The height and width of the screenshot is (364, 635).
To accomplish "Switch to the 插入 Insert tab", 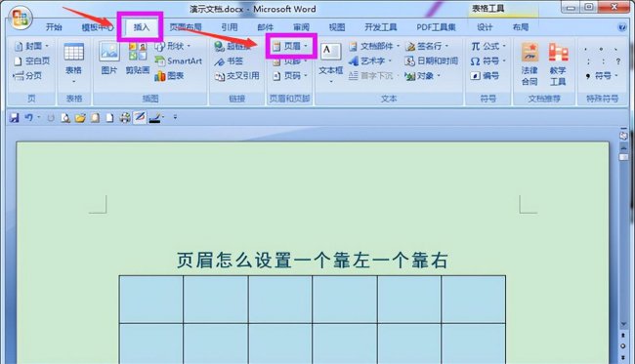I will point(142,27).
